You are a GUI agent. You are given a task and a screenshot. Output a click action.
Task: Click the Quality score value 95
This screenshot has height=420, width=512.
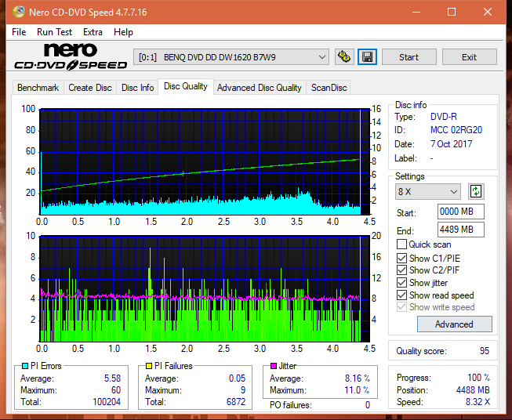[485, 351]
